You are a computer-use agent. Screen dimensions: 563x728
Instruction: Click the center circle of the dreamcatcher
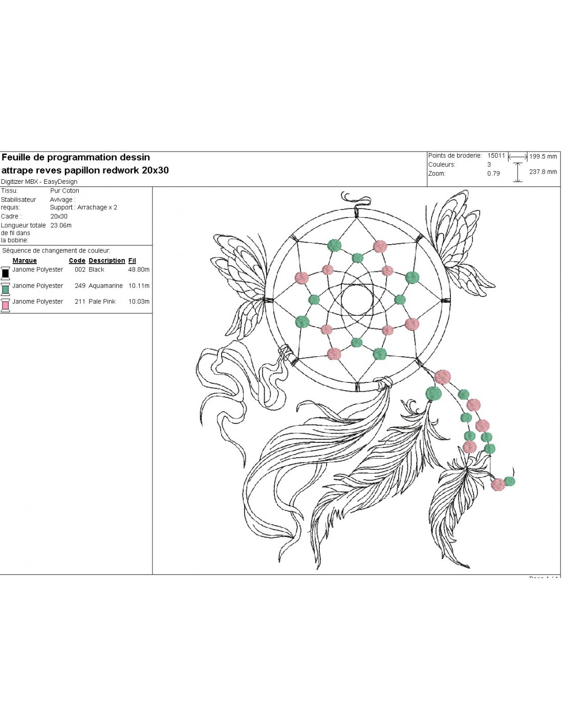pyautogui.click(x=357, y=300)
